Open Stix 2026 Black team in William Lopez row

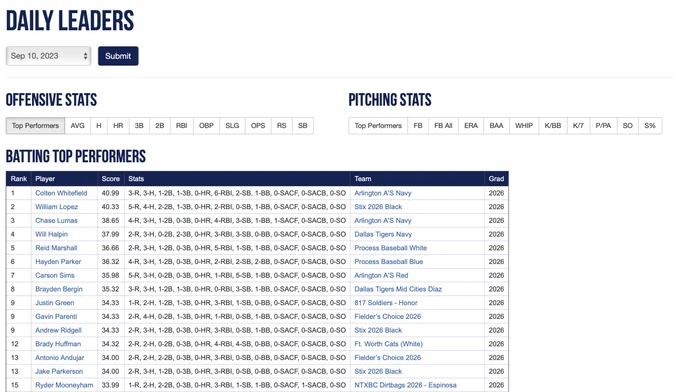378,207
